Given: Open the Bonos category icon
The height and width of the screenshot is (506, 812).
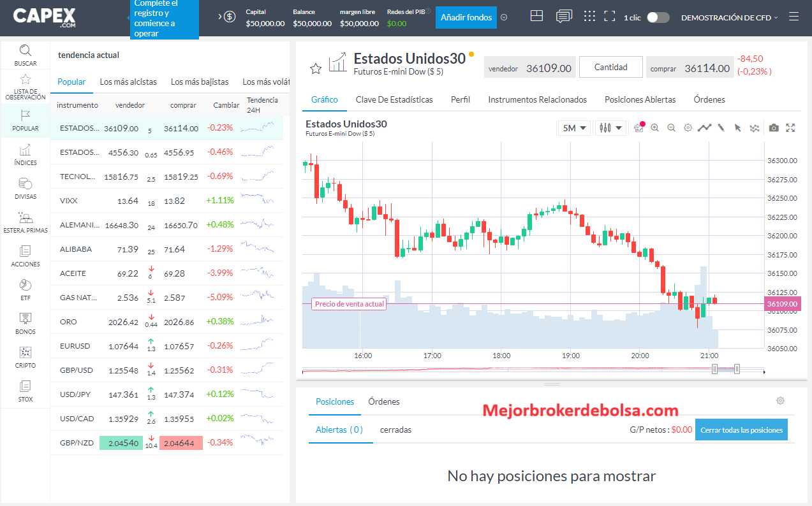Looking at the screenshot, I should 25,319.
